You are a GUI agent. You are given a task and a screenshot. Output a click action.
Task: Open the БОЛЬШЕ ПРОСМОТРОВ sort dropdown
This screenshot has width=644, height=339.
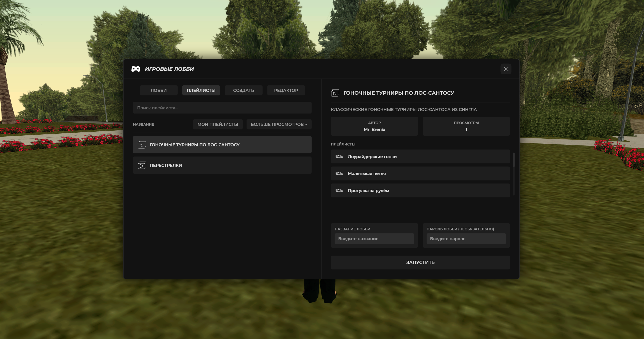pos(279,124)
